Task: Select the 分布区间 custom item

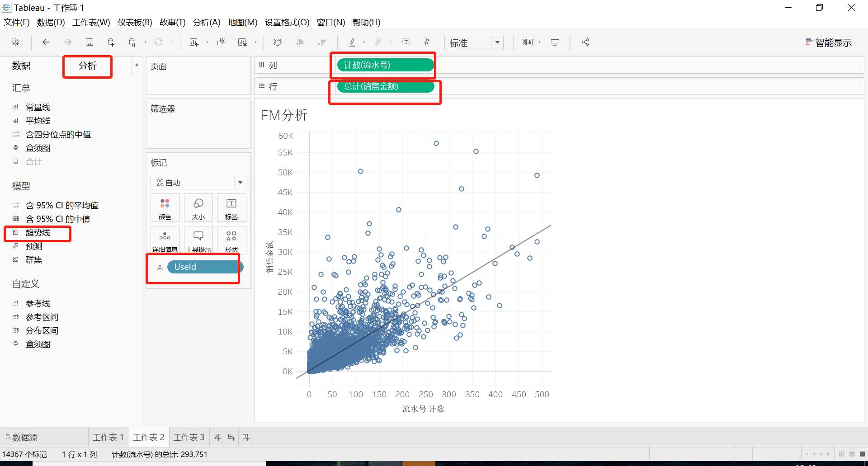Action: (x=42, y=330)
